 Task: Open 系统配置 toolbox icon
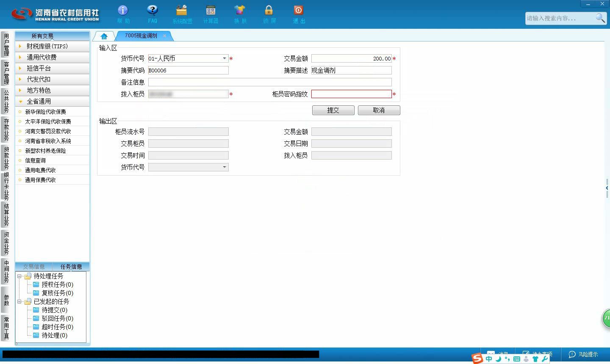coord(182,11)
